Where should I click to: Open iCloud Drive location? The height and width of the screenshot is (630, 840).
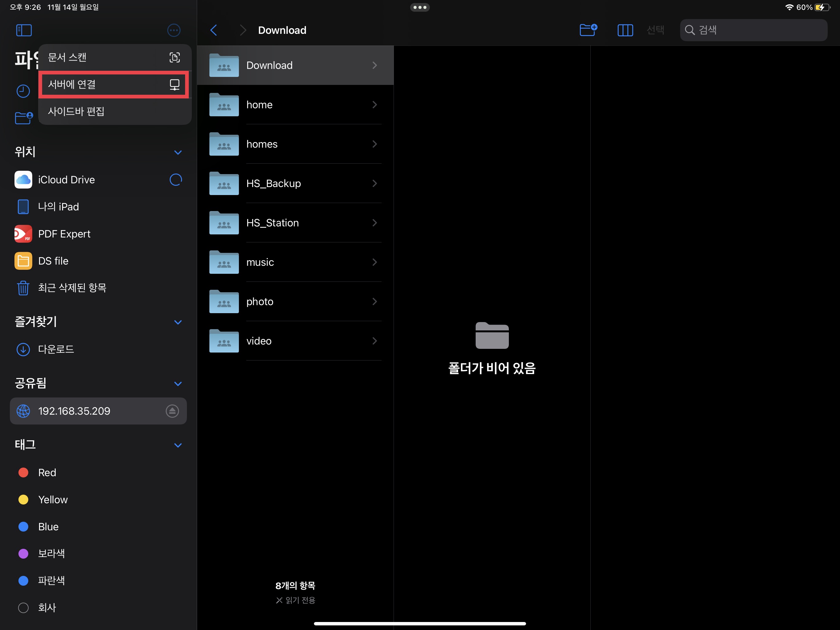pyautogui.click(x=98, y=179)
